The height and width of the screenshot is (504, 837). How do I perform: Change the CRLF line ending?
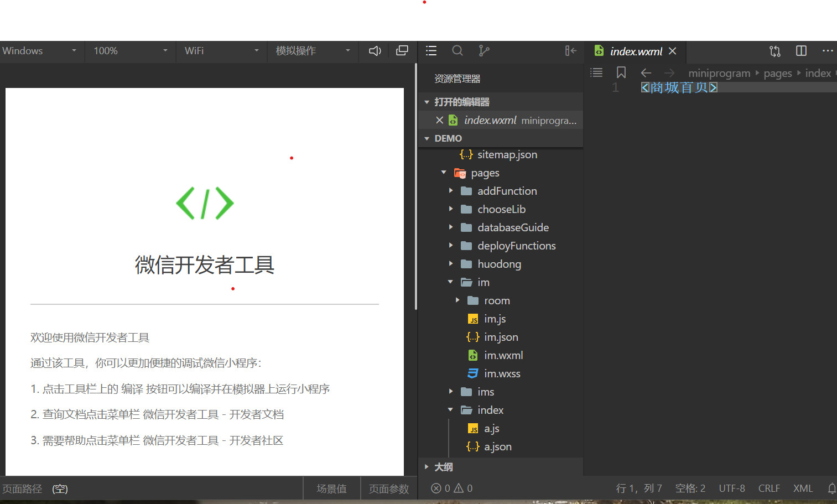[769, 489]
